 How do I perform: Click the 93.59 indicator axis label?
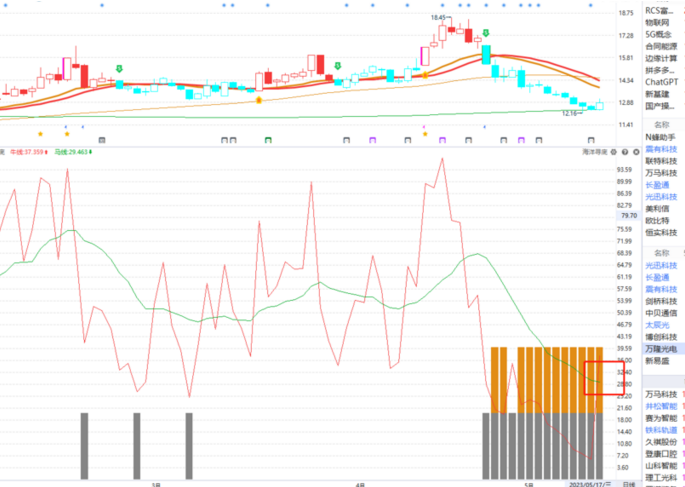[x=626, y=169]
